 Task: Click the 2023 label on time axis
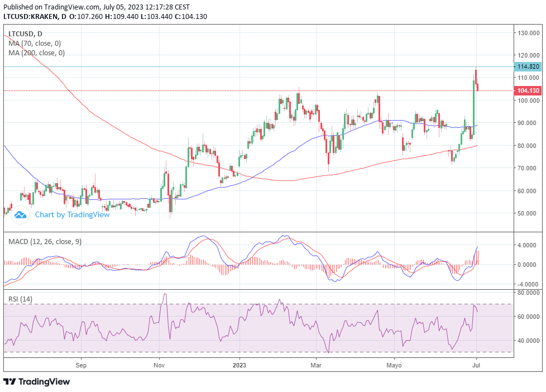239,365
